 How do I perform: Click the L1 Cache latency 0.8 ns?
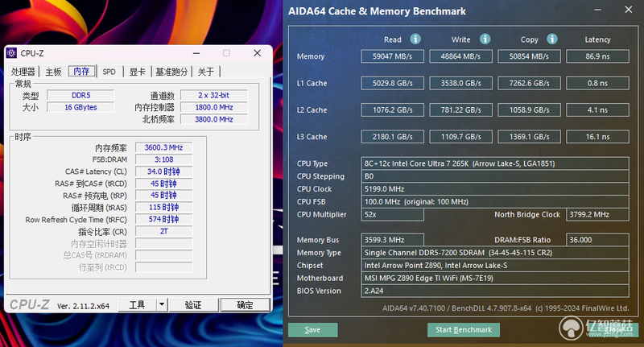click(x=597, y=83)
